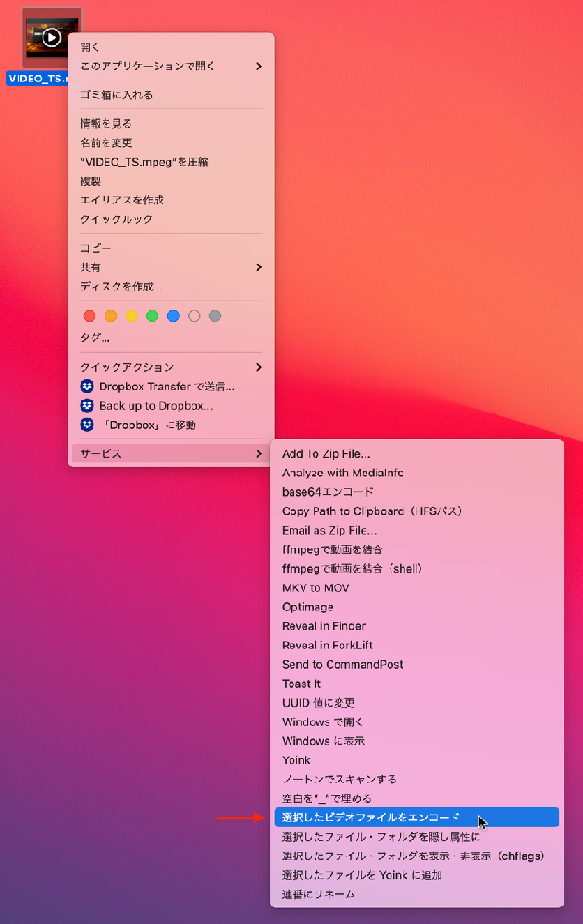Image resolution: width=583 pixels, height=924 pixels.
Task: Apply the orange tag color
Action: pyautogui.click(x=110, y=315)
